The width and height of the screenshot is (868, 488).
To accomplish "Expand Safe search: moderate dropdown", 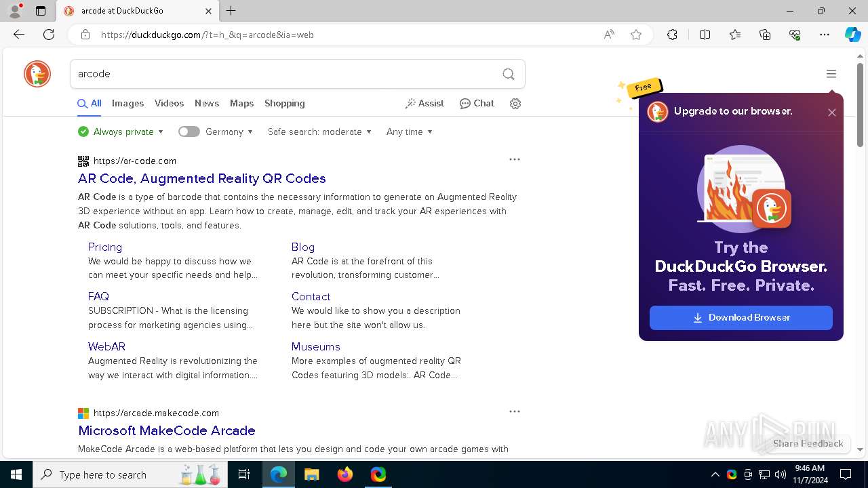I will click(x=319, y=131).
